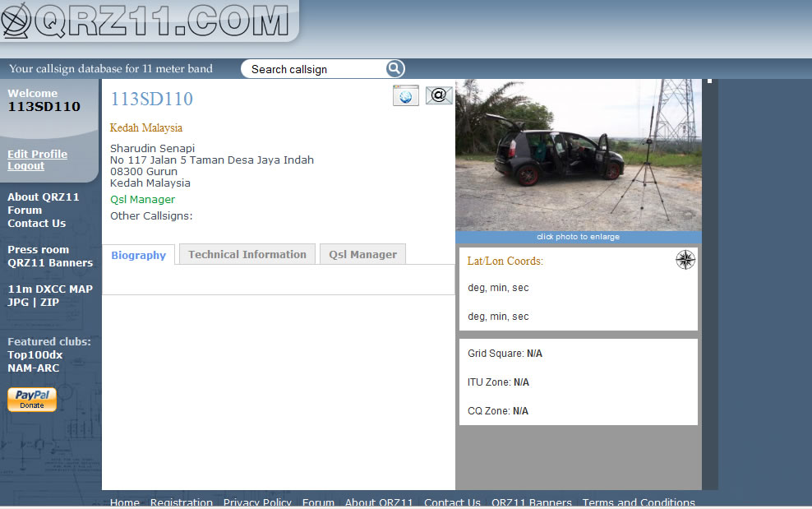Open Terms and Conditions footer link
Screen dimensions: 812x509
[639, 502]
